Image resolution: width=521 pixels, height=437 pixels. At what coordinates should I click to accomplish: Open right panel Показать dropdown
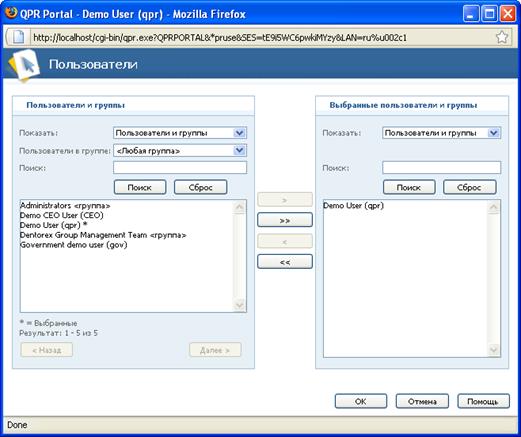[x=442, y=133]
